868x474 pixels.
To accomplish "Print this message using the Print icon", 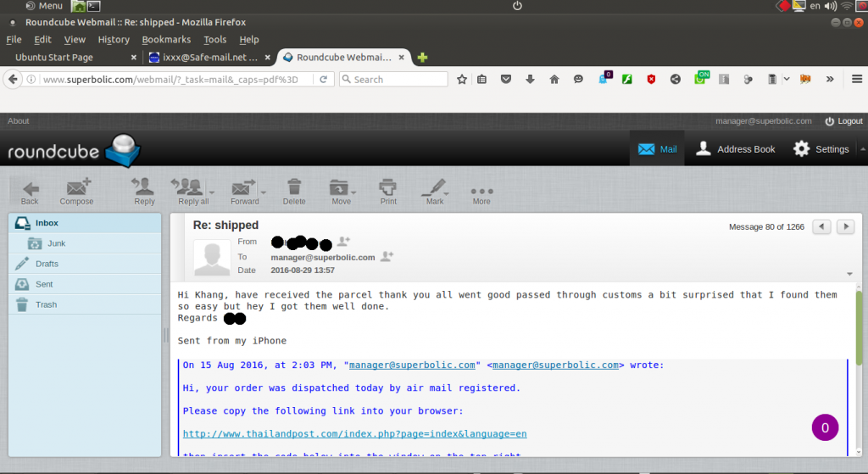I will click(388, 188).
